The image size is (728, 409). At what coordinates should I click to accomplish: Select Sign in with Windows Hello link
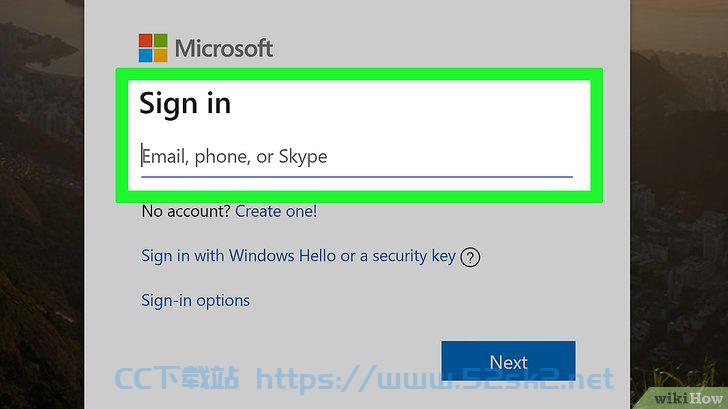tap(299, 256)
